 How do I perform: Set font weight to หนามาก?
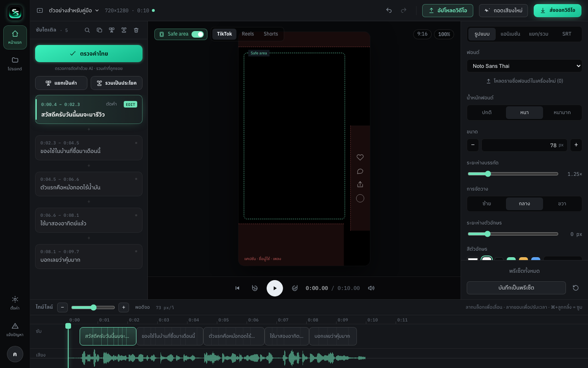pos(562,112)
